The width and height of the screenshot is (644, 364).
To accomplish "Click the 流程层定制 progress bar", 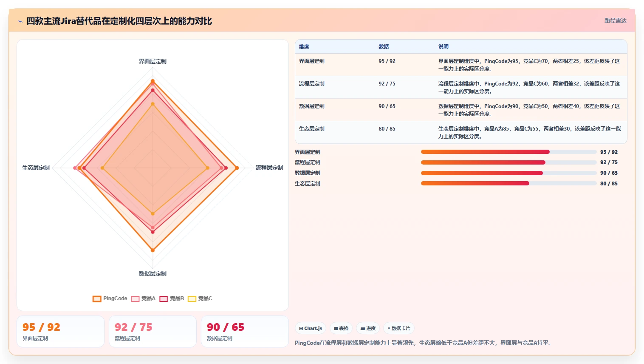I will tap(508, 162).
